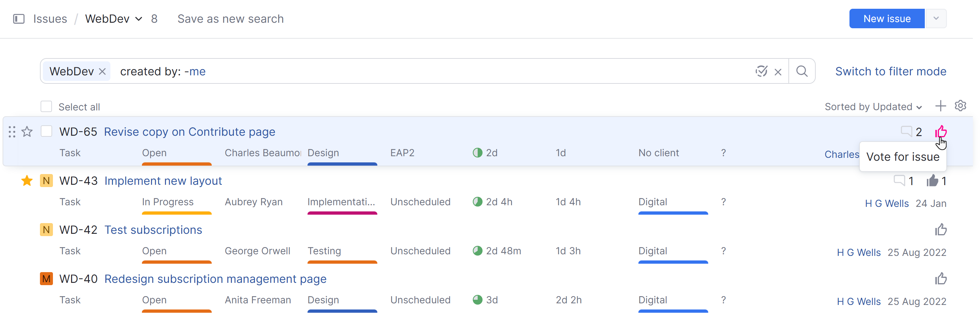
Task: Open the settings gear for the issue list
Action: (960, 106)
